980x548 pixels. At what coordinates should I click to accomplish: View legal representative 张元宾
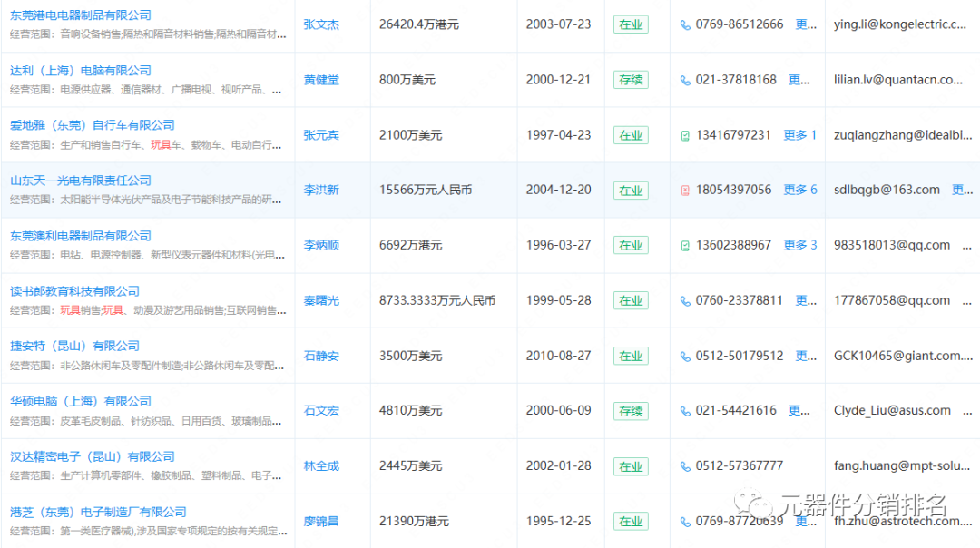coord(321,135)
